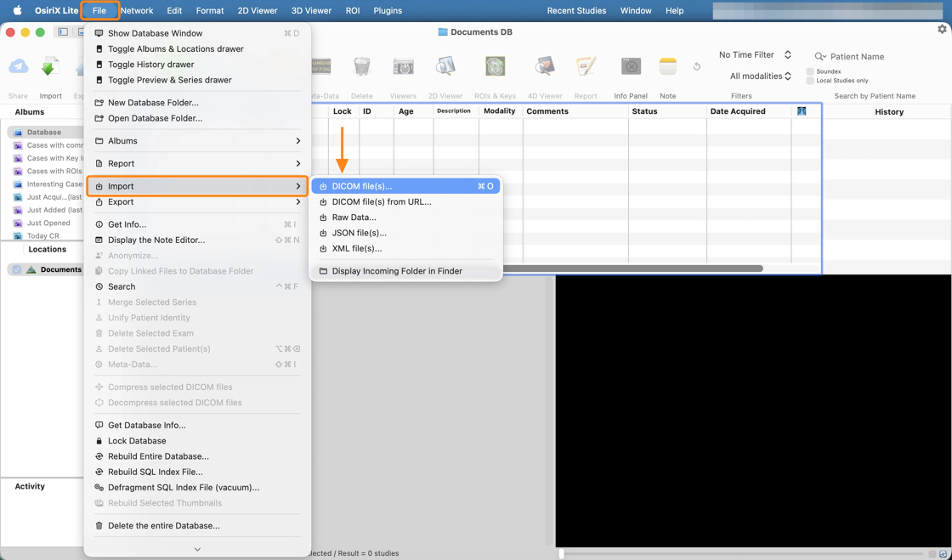Open the Plugins menu

tap(388, 10)
